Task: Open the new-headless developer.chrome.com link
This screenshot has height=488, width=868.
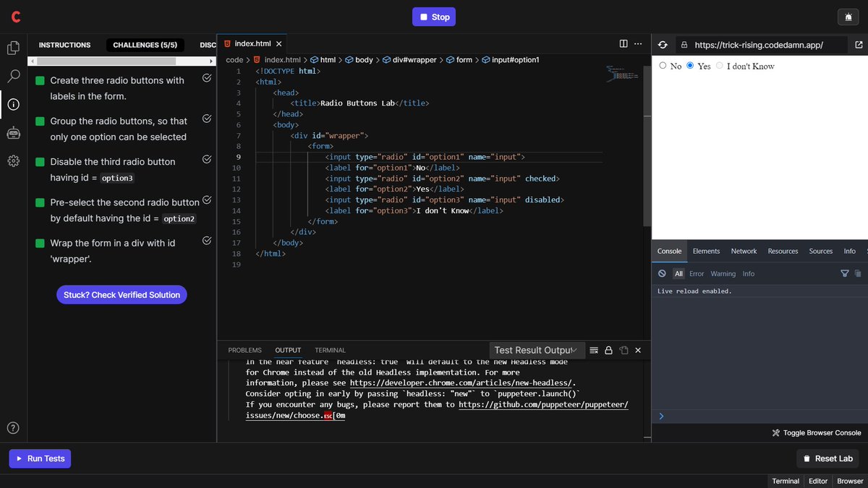Action: pos(462,382)
